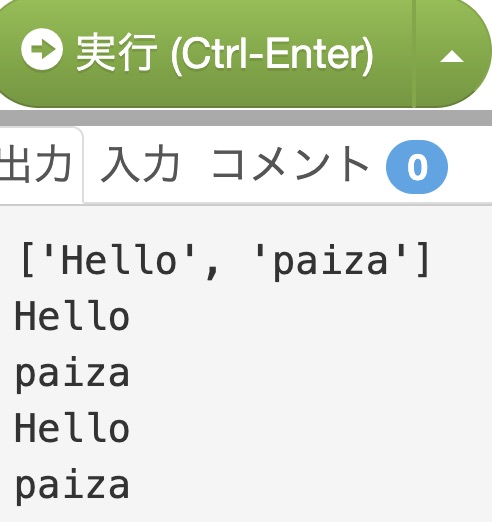492x522 pixels.
Task: Click the ['Hello', 'paiza'] output line
Action: click(x=225, y=261)
